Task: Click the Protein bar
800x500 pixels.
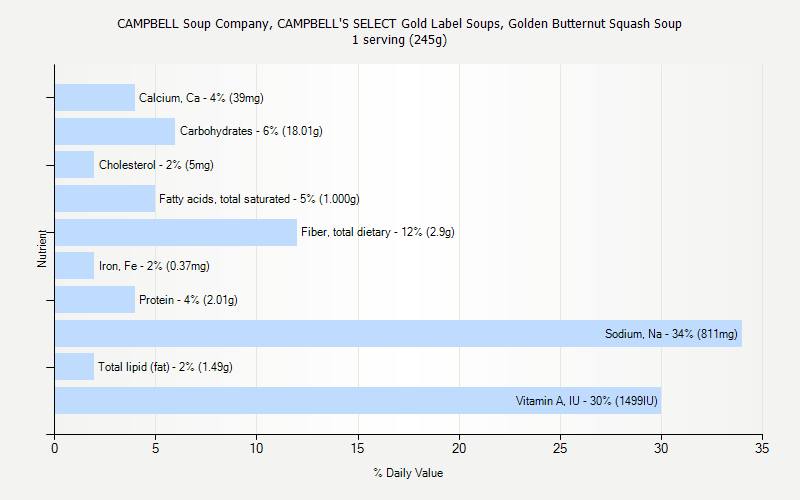Action: coord(95,299)
